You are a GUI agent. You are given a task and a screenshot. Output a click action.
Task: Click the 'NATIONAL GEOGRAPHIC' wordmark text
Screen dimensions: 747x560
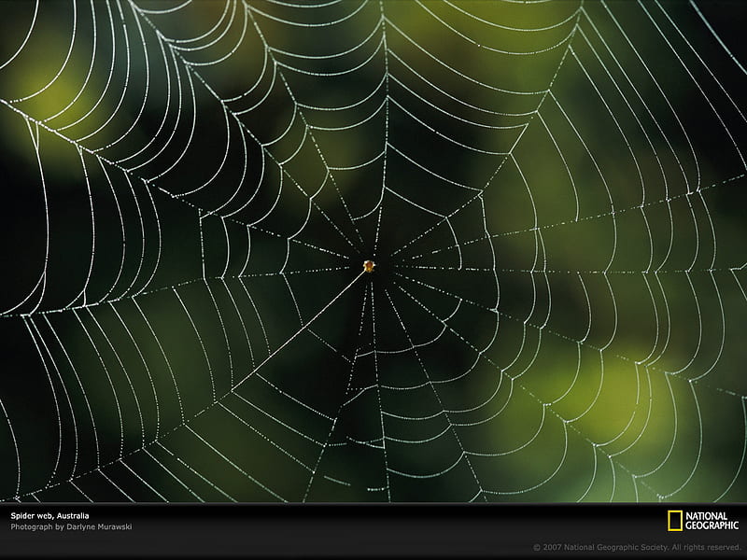[712, 521]
